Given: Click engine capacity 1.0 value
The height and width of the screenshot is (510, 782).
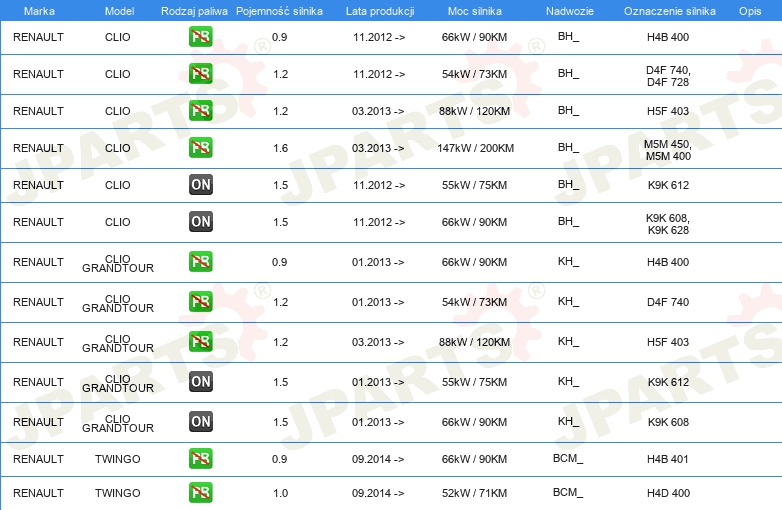Looking at the screenshot, I should [x=280, y=493].
